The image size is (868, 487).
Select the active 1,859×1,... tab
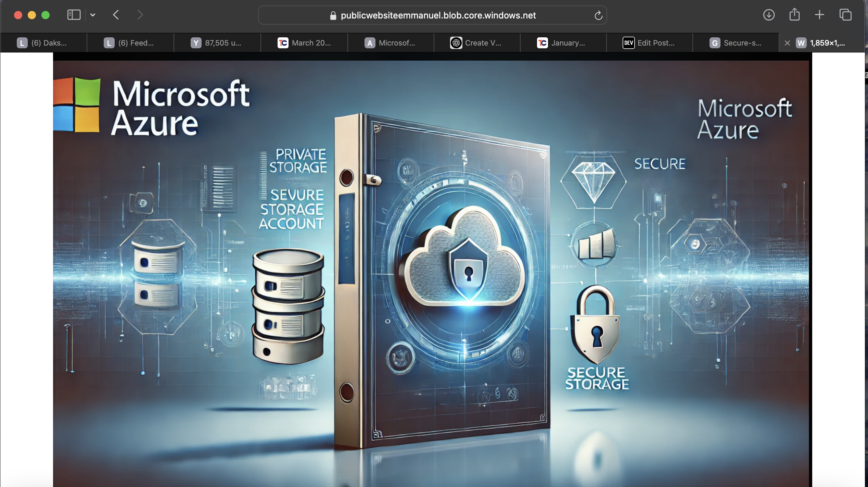[x=821, y=43]
